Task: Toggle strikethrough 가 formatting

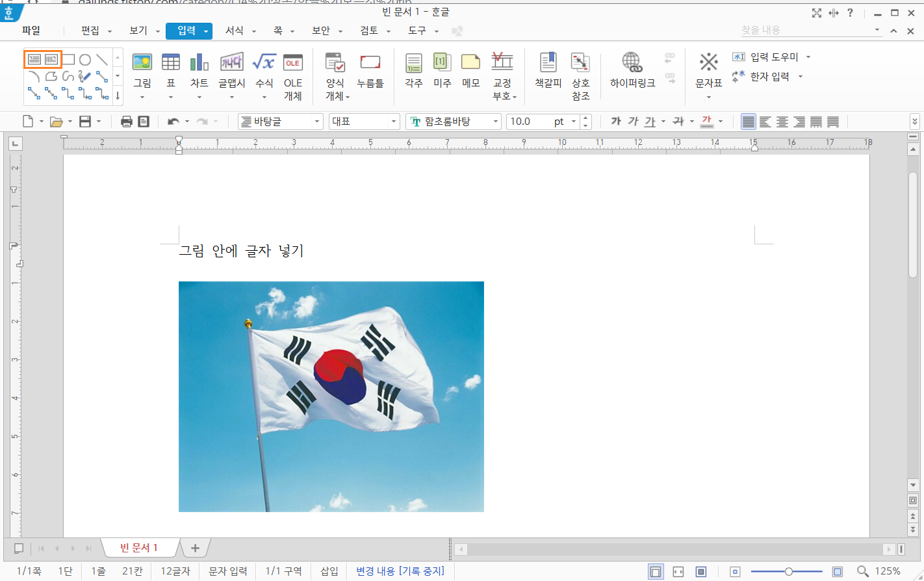Action: coord(678,122)
